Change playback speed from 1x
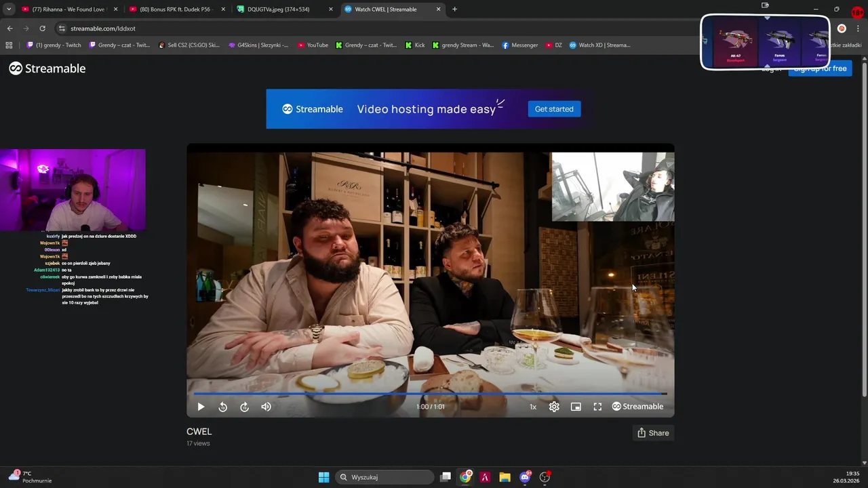The image size is (868, 488). (x=533, y=407)
